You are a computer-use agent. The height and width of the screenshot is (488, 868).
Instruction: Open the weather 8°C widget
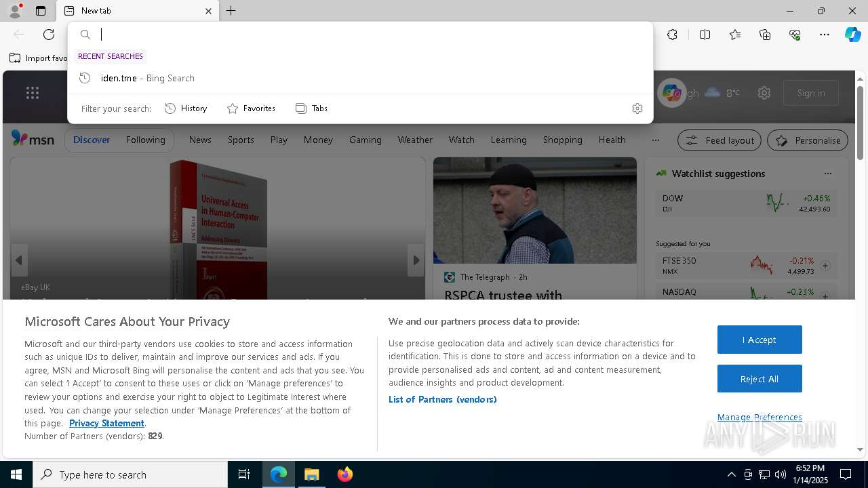point(722,93)
